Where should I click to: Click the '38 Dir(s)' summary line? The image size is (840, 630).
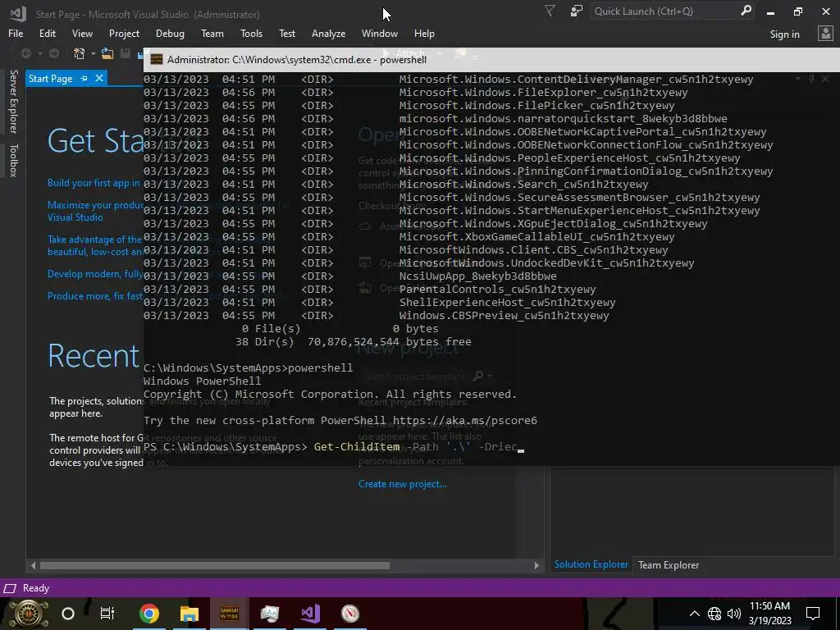(x=354, y=342)
